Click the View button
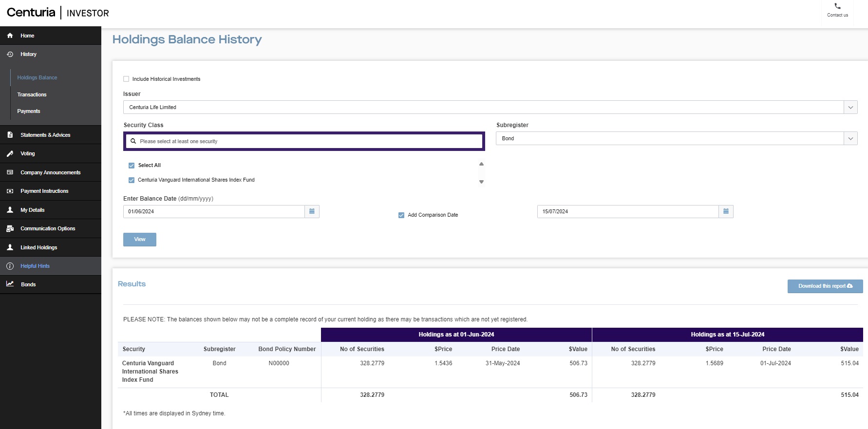868x429 pixels. click(140, 240)
